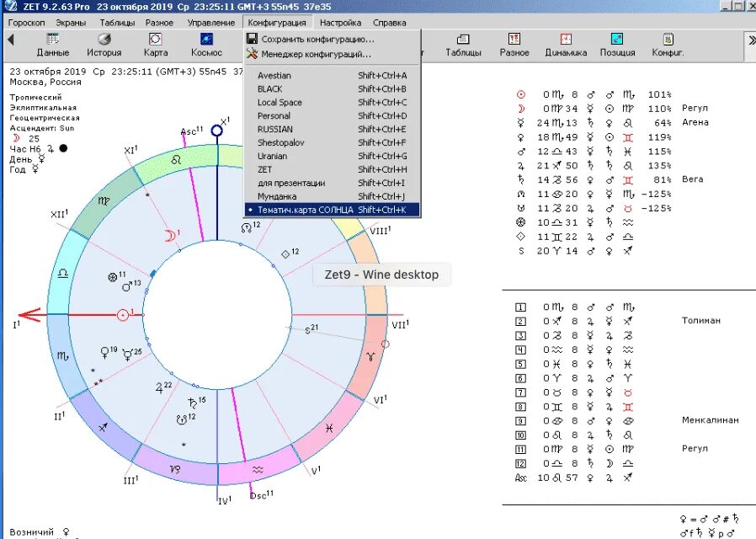Open the Управление menu
This screenshot has height=539, width=756.
pos(211,23)
